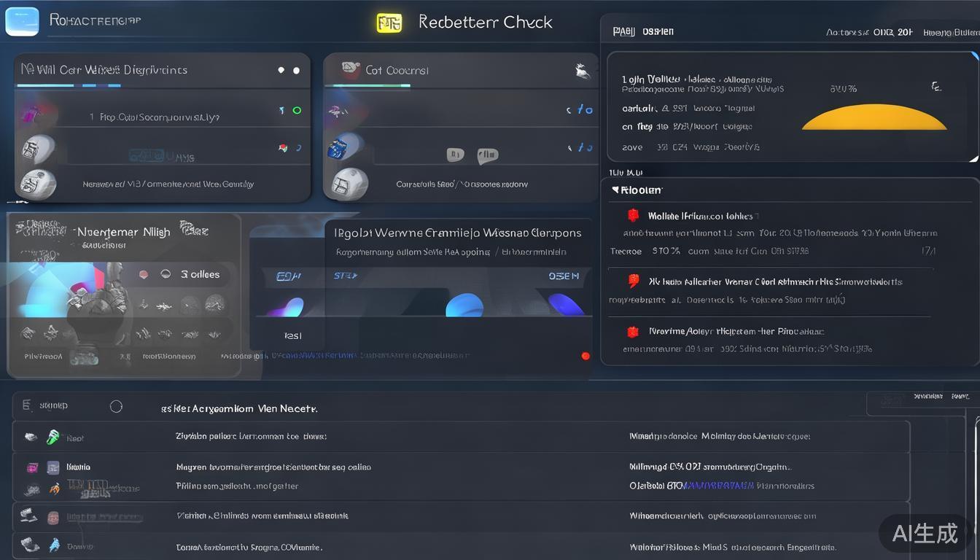Select the blue cube icon in Cot Cocerns panel
Image resolution: width=980 pixels, height=560 pixels.
pos(337,149)
